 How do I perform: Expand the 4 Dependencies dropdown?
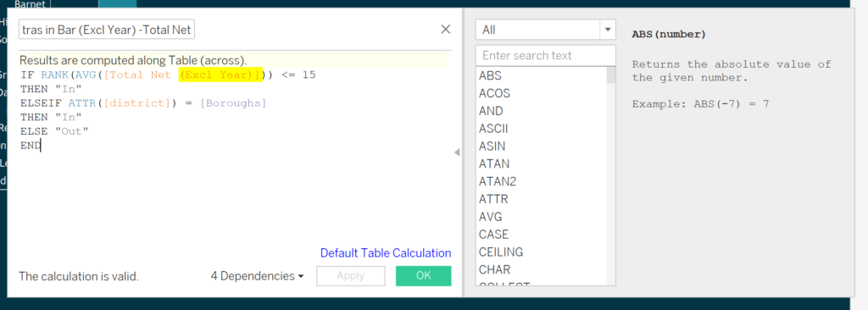pyautogui.click(x=258, y=275)
